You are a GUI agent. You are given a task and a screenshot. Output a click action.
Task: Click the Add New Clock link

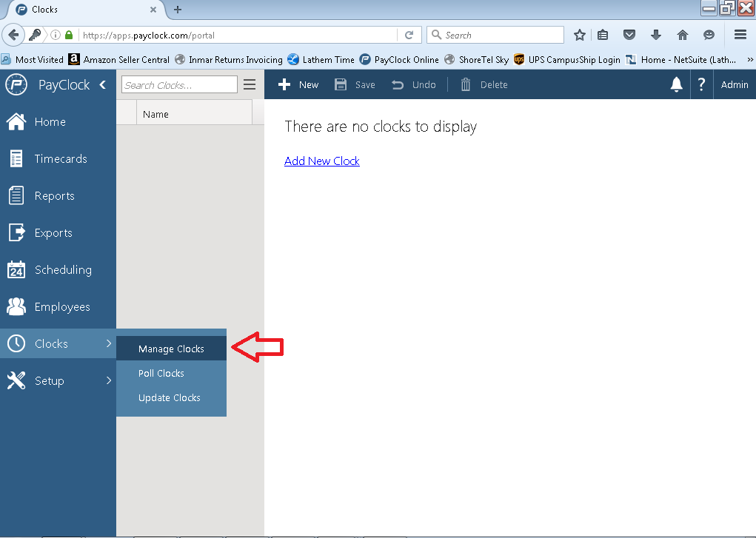click(321, 161)
